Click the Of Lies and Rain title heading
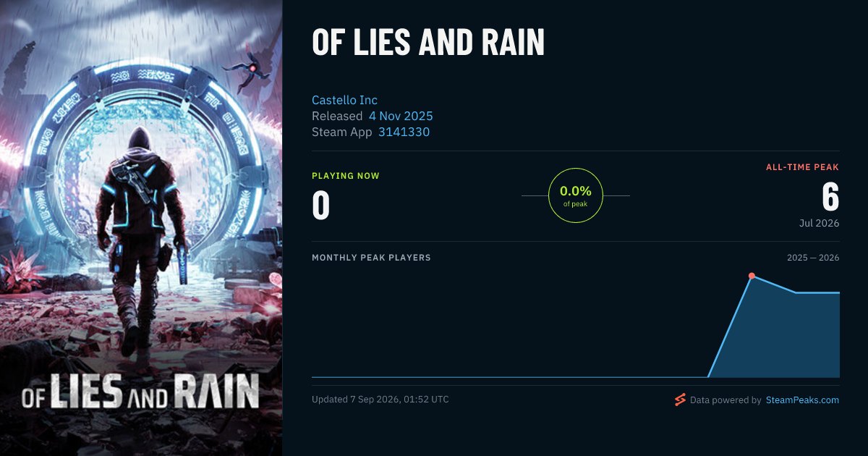Viewport: 868px width, 456px height. click(427, 42)
